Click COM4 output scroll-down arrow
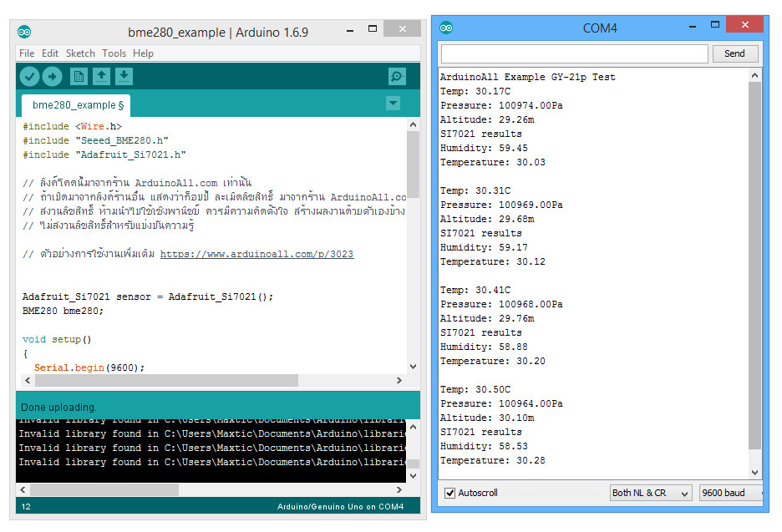 pyautogui.click(x=755, y=472)
